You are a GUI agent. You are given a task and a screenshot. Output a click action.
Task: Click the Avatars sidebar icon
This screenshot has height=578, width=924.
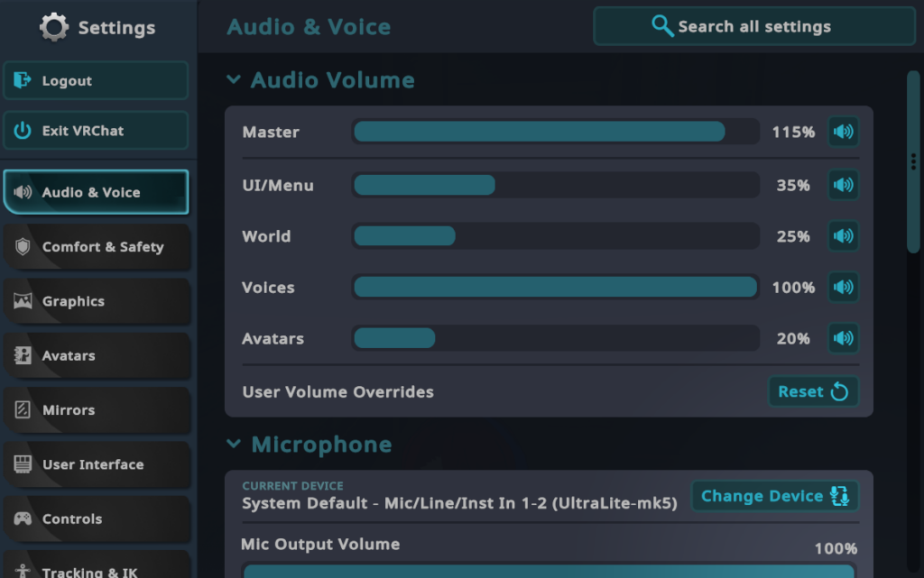[x=23, y=355]
